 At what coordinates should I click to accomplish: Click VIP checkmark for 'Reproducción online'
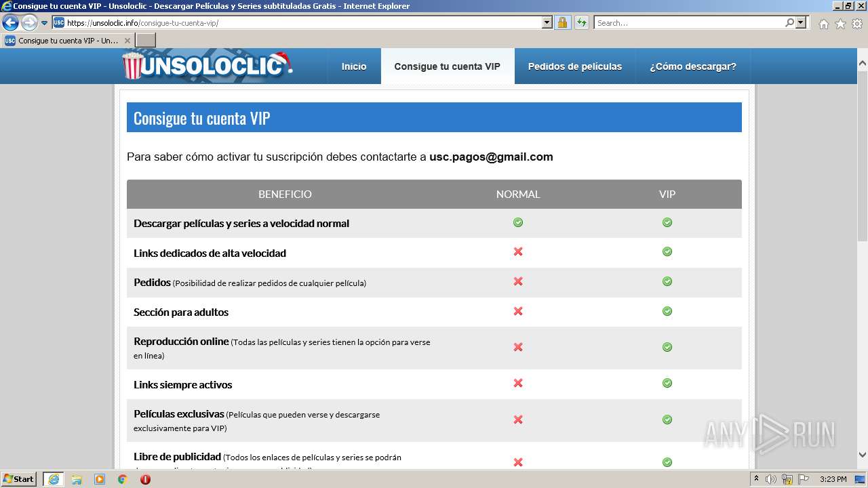click(667, 347)
